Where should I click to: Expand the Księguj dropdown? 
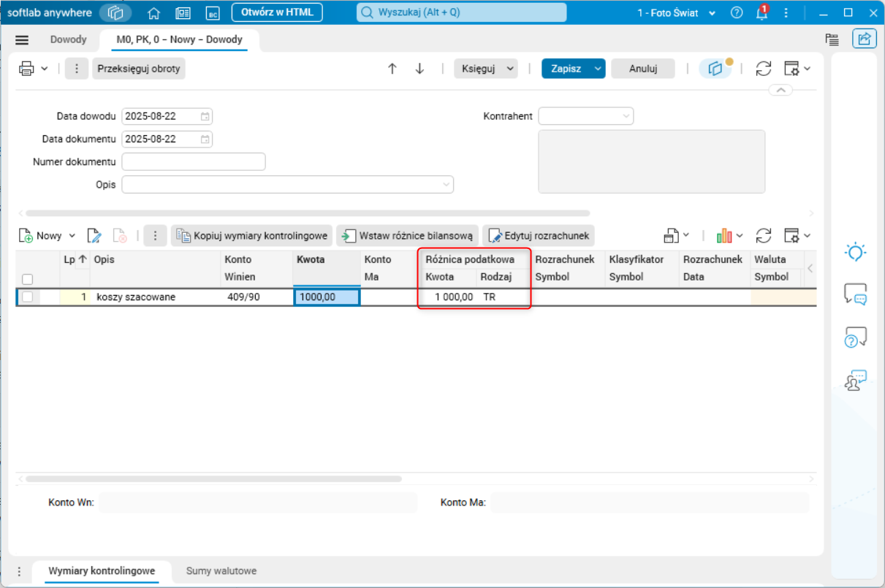tap(510, 69)
